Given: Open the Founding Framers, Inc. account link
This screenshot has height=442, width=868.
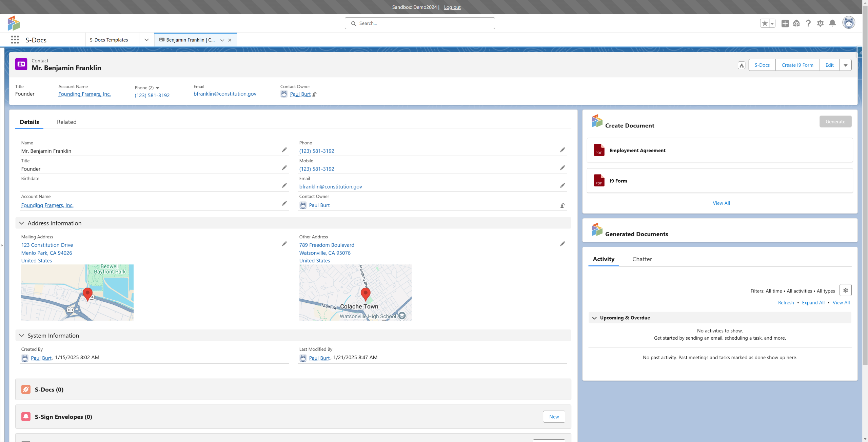Looking at the screenshot, I should [84, 94].
